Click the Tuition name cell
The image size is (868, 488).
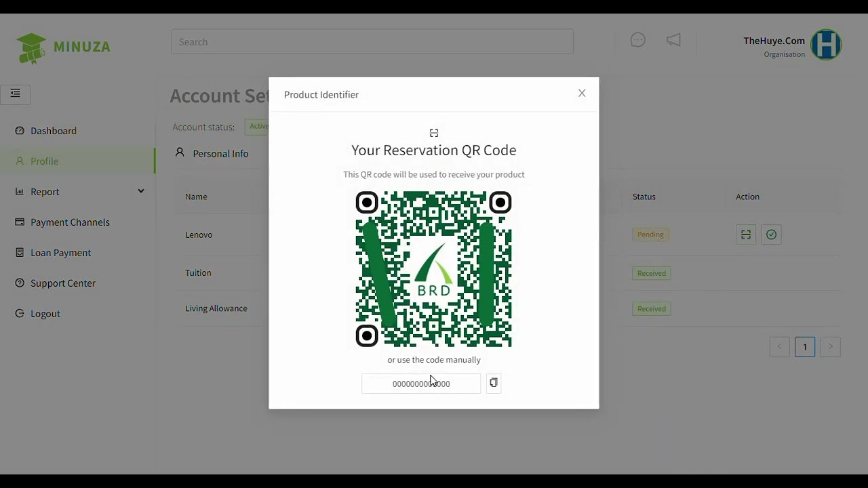tap(198, 272)
